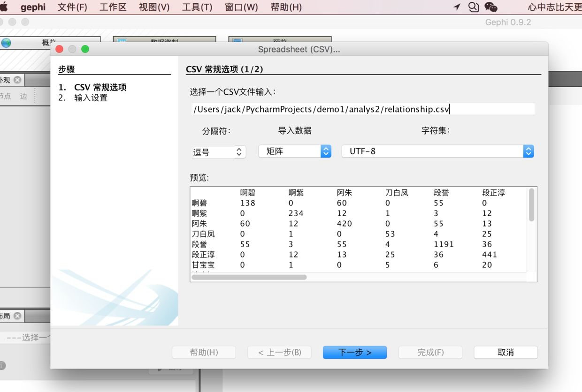582x392 pixels.
Task: Click the value 138 in preview
Action: pyautogui.click(x=248, y=203)
